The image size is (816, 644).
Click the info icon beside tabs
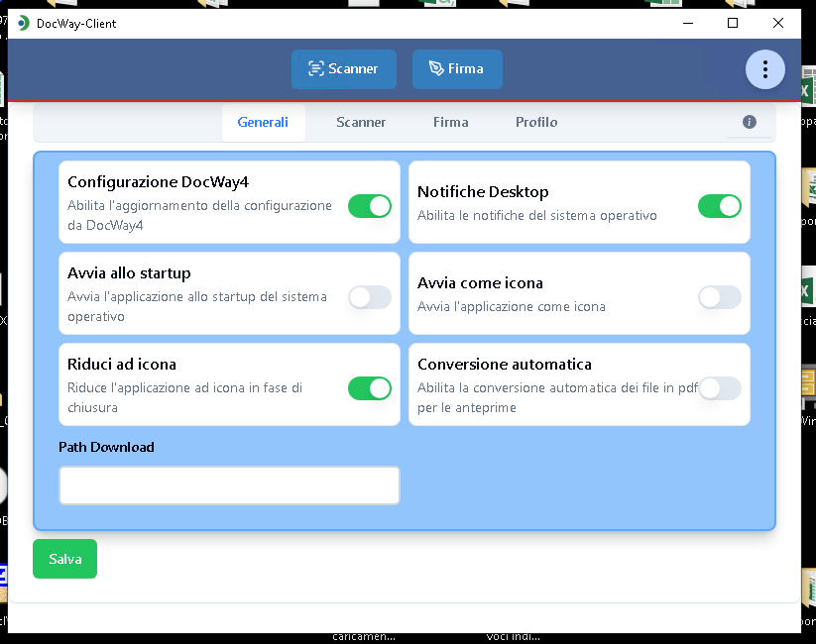click(750, 122)
